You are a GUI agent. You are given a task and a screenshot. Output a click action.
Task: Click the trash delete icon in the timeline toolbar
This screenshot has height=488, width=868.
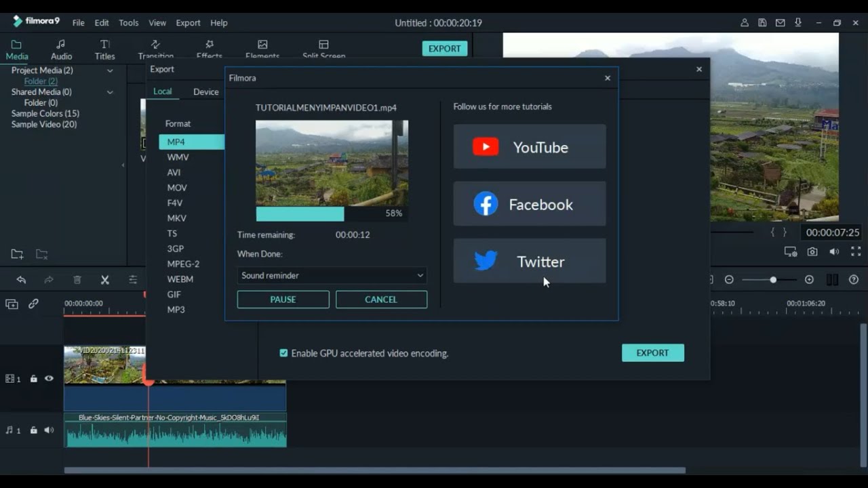click(77, 280)
